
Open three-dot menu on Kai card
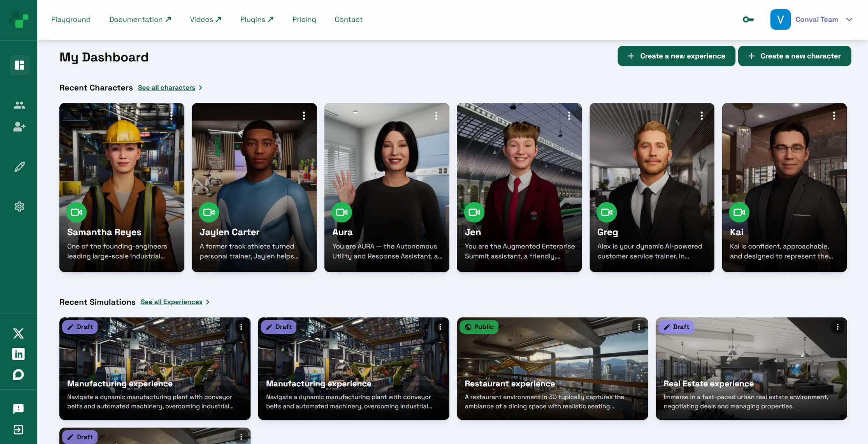click(834, 116)
